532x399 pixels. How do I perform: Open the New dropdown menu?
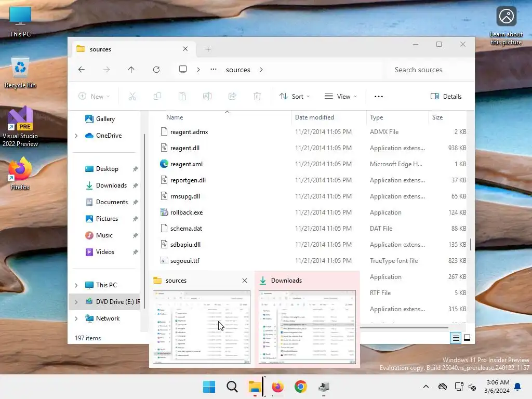[94, 96]
